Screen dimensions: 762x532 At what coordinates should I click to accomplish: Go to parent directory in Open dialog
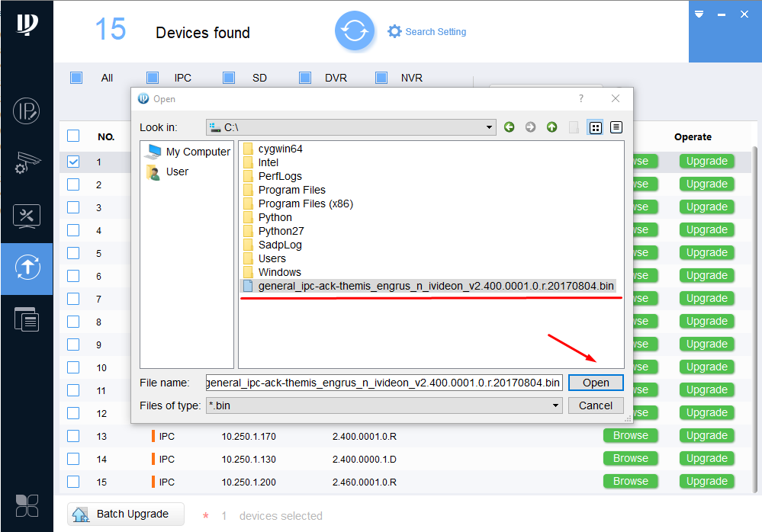(x=551, y=127)
